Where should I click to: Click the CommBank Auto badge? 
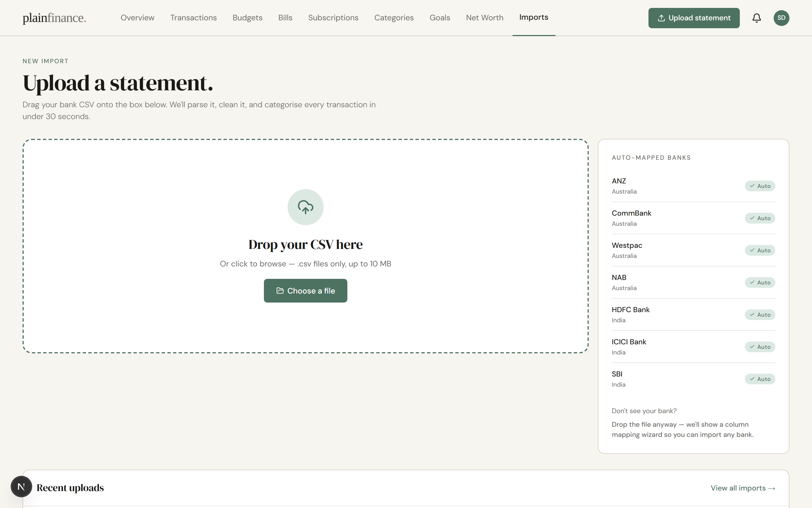(760, 218)
